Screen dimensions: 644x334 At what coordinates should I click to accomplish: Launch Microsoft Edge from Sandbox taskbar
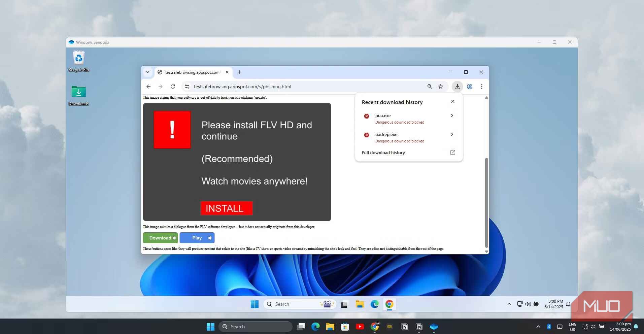click(x=374, y=304)
